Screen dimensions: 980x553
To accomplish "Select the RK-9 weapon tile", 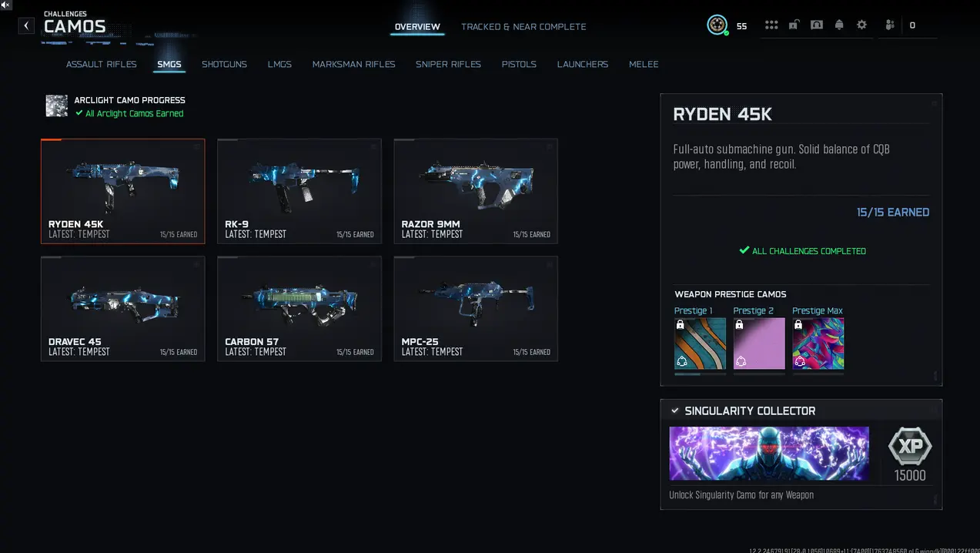I will [x=299, y=190].
